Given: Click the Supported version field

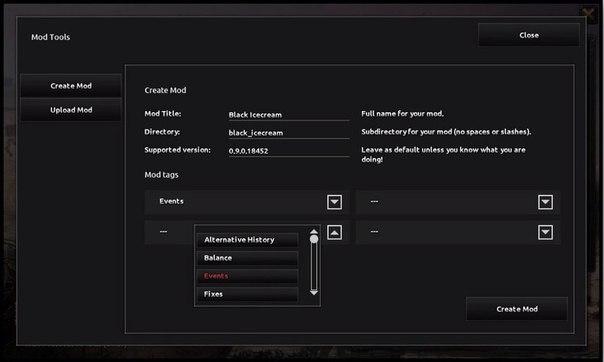Looking at the screenshot, I should coord(289,151).
